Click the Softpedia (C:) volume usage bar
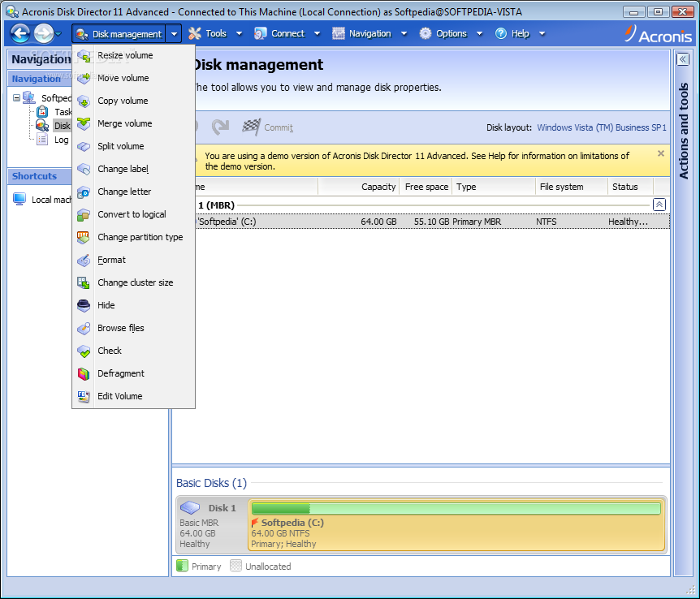700x599 pixels. click(456, 508)
